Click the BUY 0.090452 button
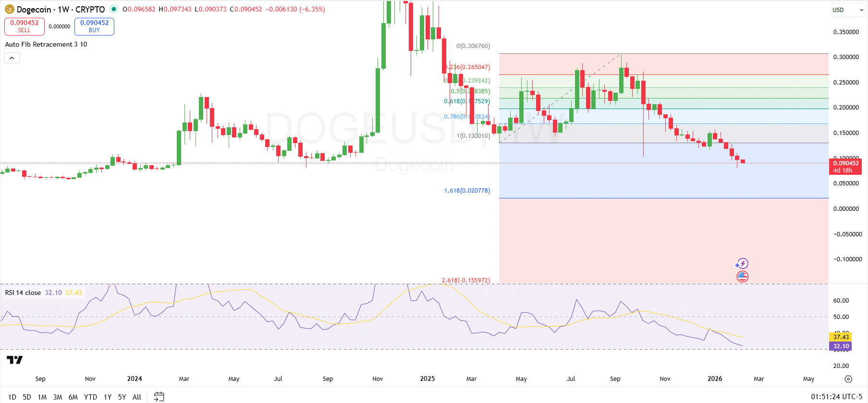The height and width of the screenshot is (403, 868). point(94,26)
